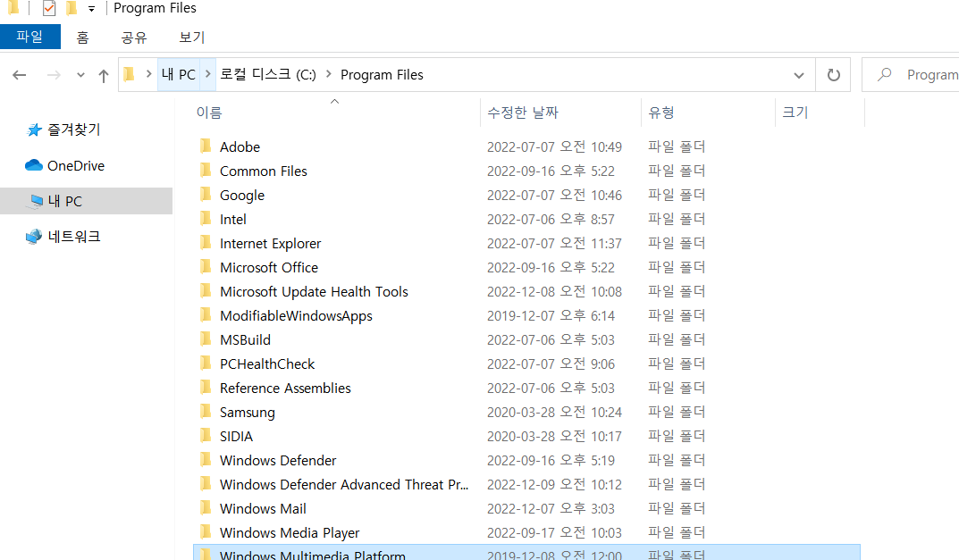Go forward using the forward arrow
The image size is (959, 560).
54,75
